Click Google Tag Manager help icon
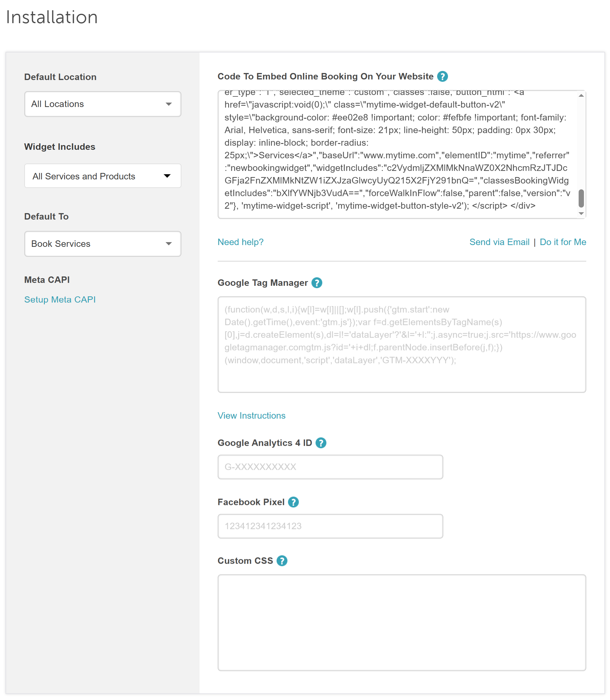 [x=317, y=283]
